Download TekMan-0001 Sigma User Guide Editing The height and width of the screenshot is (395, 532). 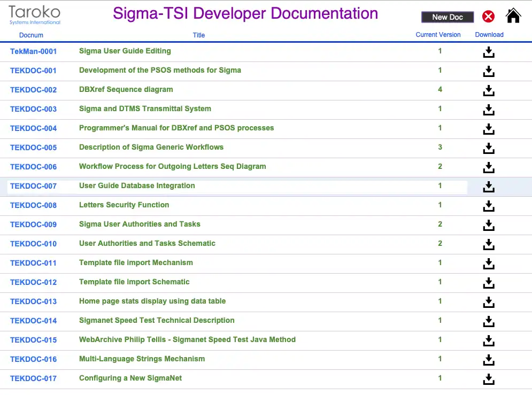tap(489, 52)
